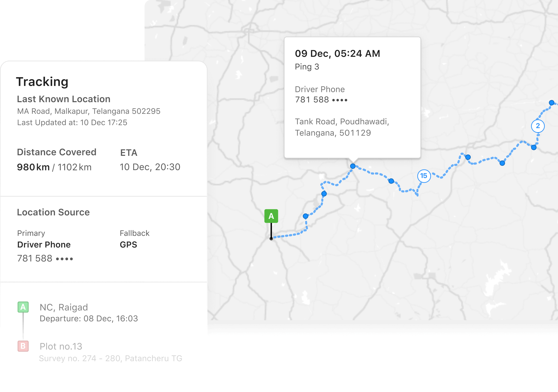
Task: Click the masked driver phone in Location Source
Action: pyautogui.click(x=45, y=259)
